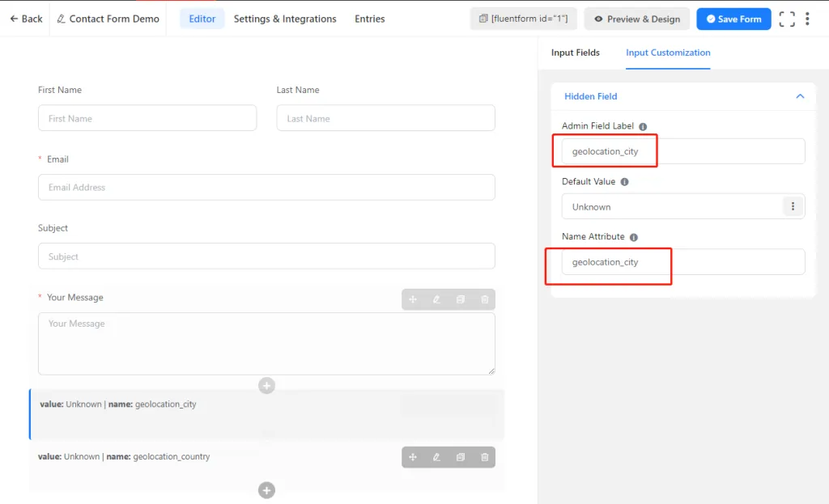This screenshot has width=829, height=504.
Task: Go Back to forms list
Action: click(26, 19)
